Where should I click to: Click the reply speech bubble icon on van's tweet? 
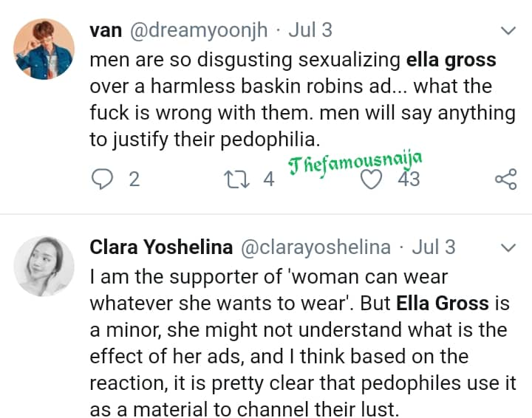103,179
